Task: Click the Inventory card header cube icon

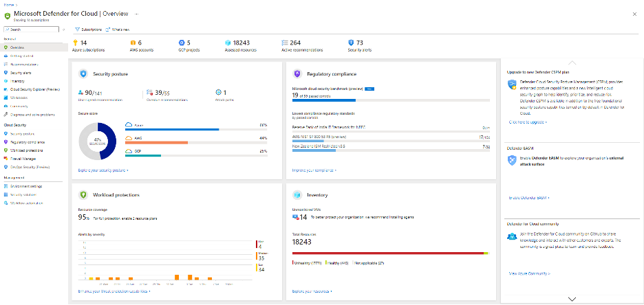Action: 297,194
